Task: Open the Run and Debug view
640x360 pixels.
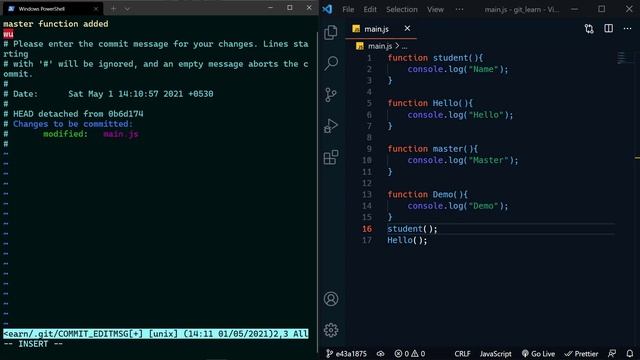Action: (x=331, y=126)
